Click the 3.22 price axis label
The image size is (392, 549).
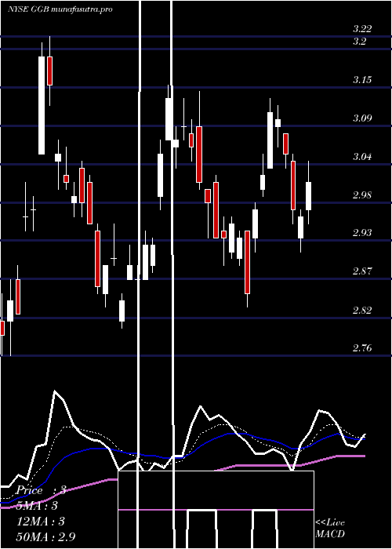click(362, 29)
